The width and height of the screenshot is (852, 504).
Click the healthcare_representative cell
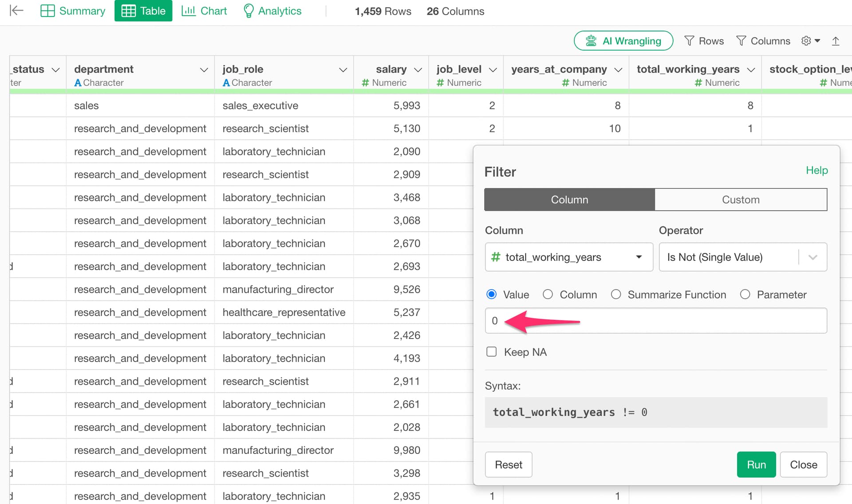pyautogui.click(x=284, y=312)
